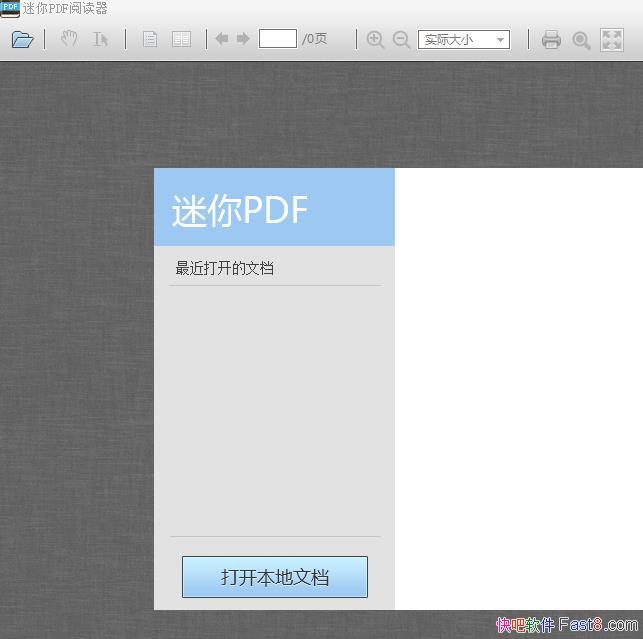Image resolution: width=643 pixels, height=639 pixels.
Task: Switch to two-page spread view
Action: [x=181, y=40]
